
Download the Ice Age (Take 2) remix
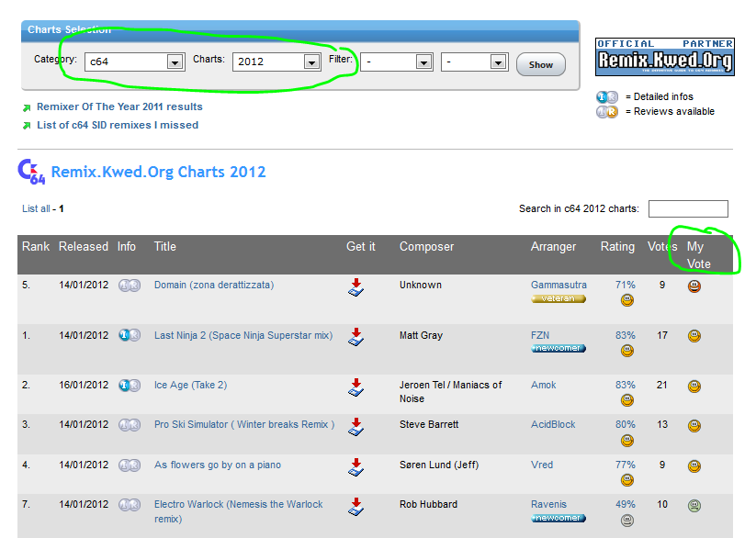pyautogui.click(x=355, y=387)
